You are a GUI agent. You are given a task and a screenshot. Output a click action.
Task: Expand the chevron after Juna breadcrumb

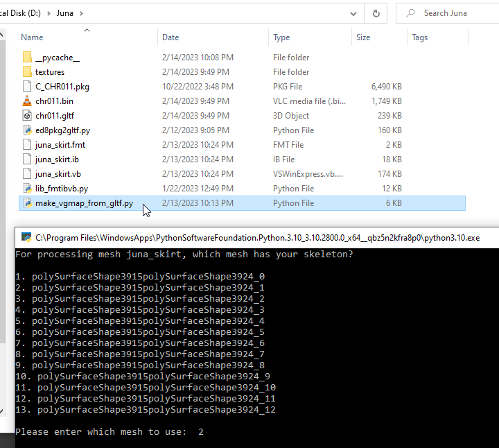click(82, 13)
